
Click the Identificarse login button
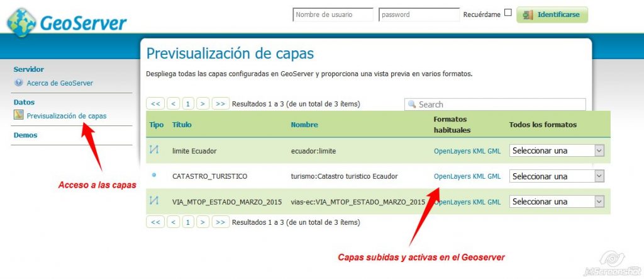click(552, 14)
